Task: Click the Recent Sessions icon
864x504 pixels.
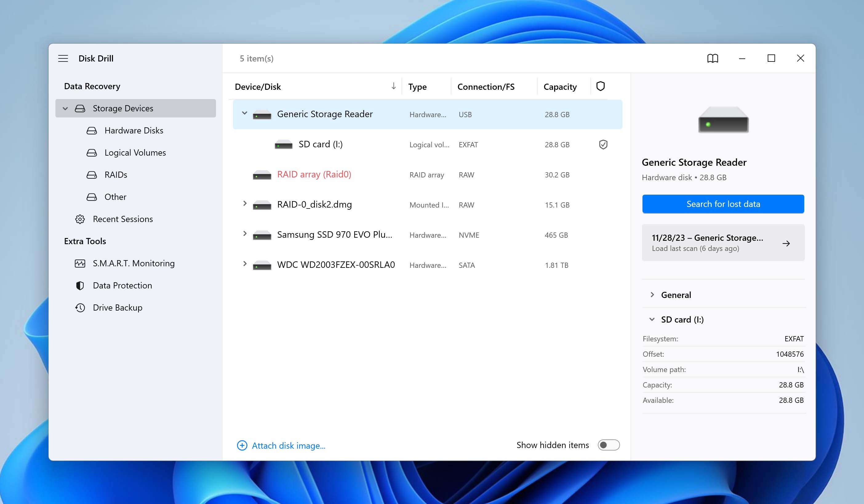Action: click(x=80, y=218)
